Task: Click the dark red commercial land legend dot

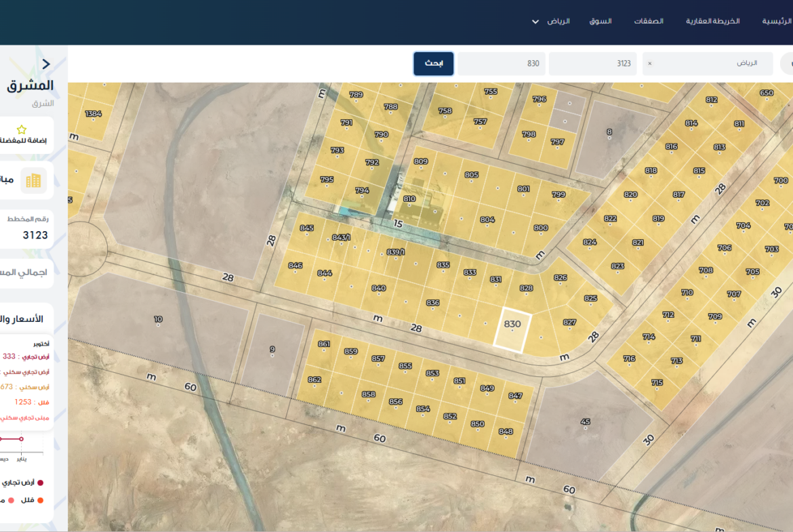Action: click(x=40, y=483)
